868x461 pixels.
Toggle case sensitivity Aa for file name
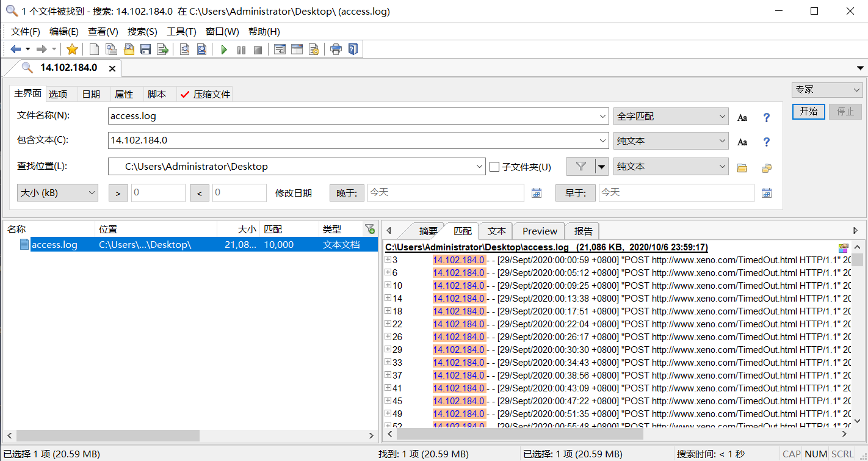[742, 117]
